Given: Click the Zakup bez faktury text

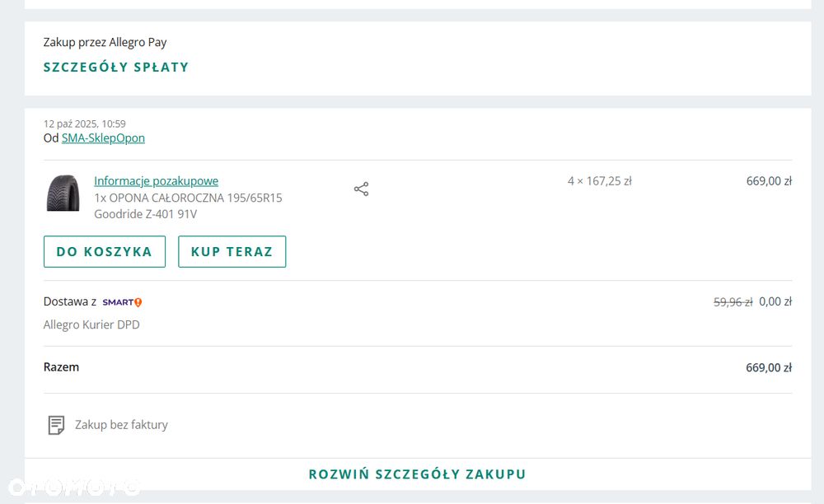Looking at the screenshot, I should 121,425.
